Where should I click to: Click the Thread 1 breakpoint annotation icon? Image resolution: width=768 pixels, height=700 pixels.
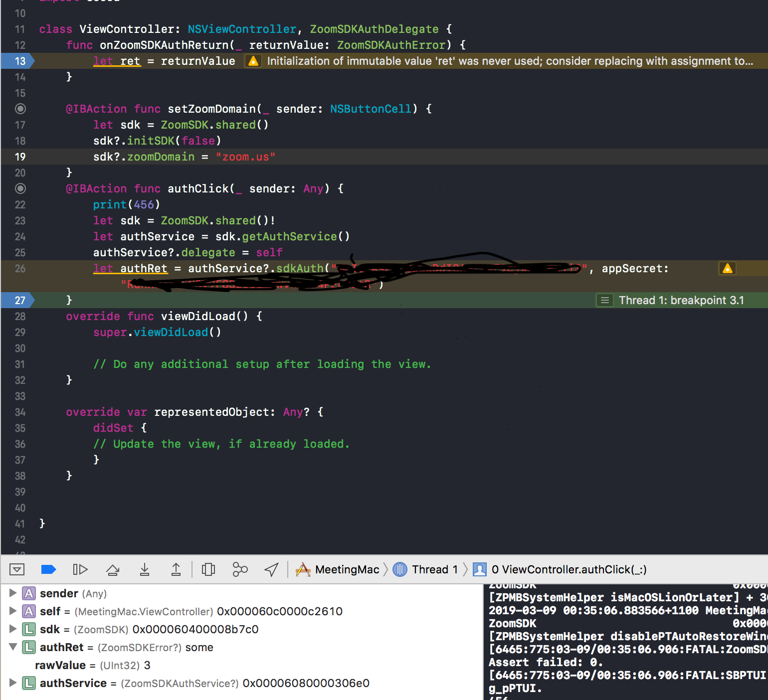(605, 300)
